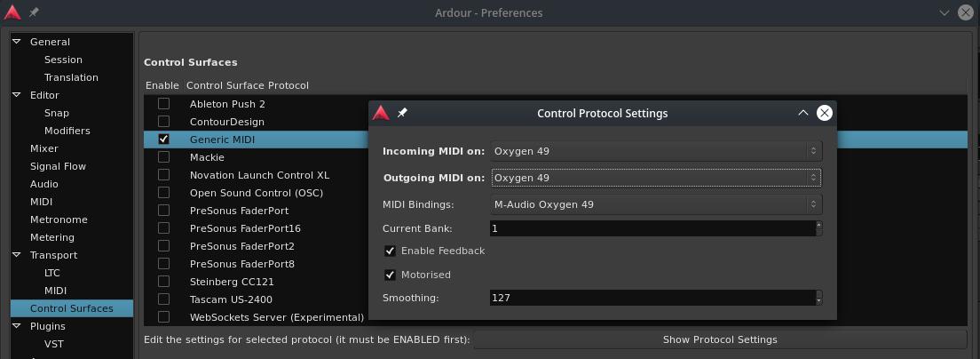This screenshot has width=980, height=359.
Task: Click Ardour logo icon in Control Protocol Settings
Action: pos(381,113)
